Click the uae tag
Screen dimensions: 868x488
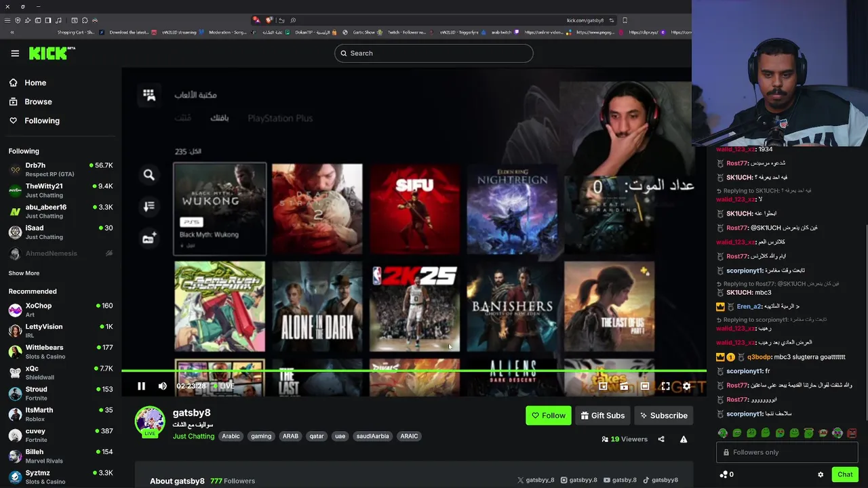point(340,436)
